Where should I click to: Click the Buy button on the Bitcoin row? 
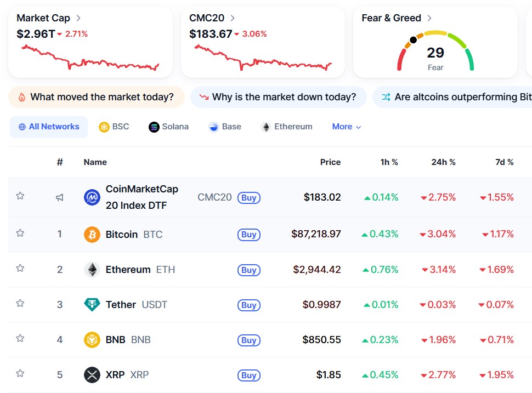pos(249,234)
